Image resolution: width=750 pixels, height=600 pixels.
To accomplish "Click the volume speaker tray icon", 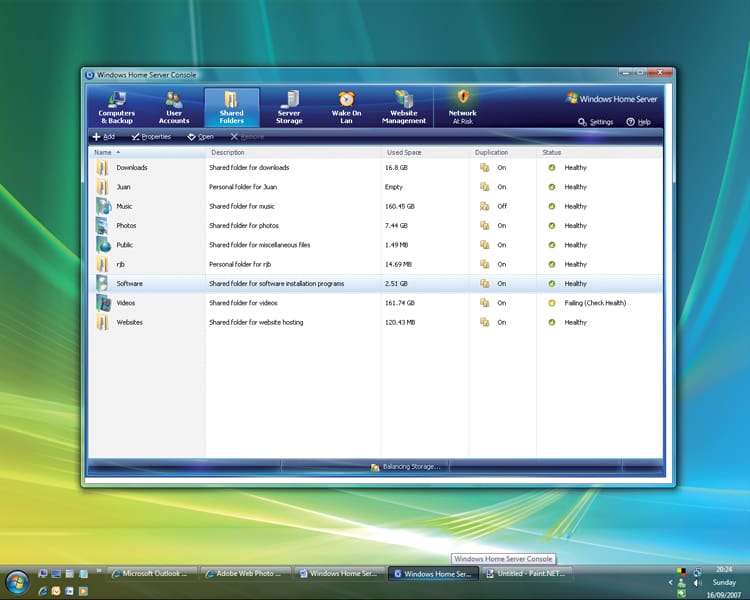I will tap(697, 582).
